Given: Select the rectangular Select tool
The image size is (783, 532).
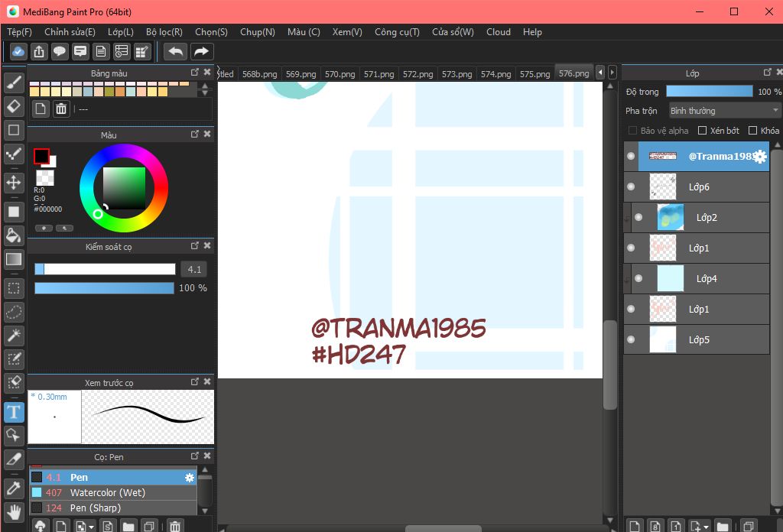Looking at the screenshot, I should pos(14,288).
